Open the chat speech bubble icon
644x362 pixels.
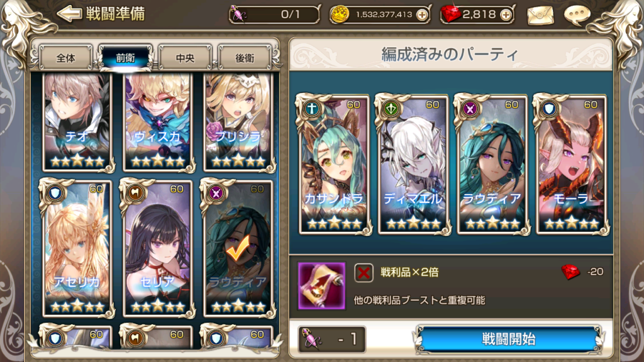(577, 15)
